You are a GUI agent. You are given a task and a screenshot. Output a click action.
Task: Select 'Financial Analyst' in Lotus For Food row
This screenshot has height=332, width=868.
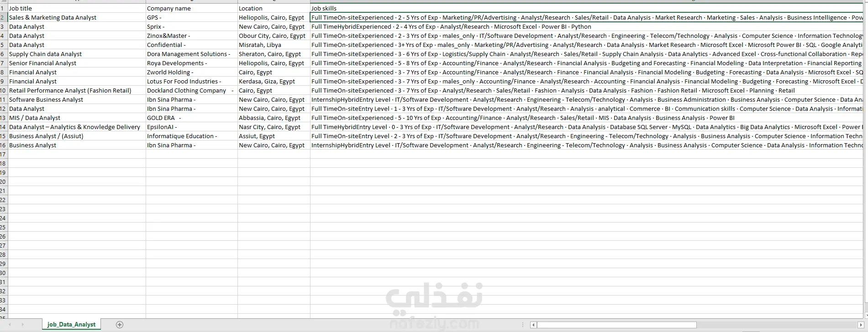tap(77, 81)
